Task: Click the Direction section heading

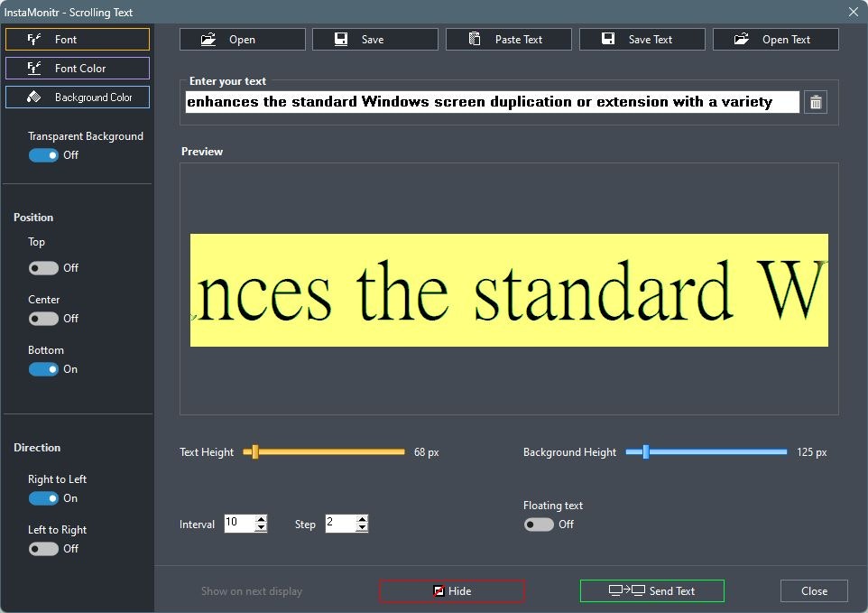Action: [x=37, y=448]
